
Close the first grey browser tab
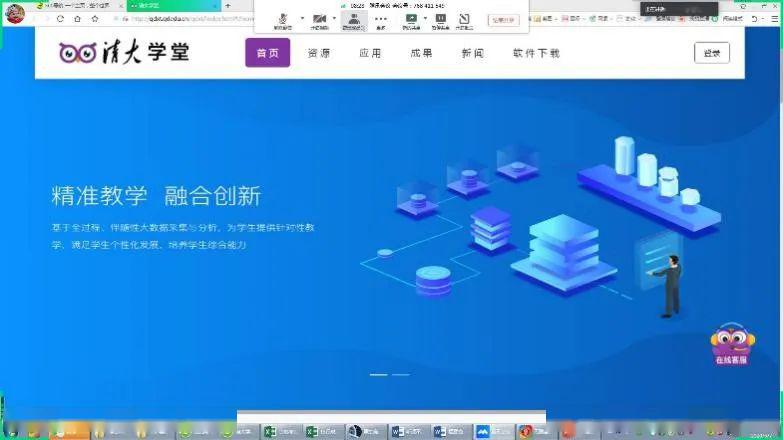pyautogui.click(x=121, y=5)
